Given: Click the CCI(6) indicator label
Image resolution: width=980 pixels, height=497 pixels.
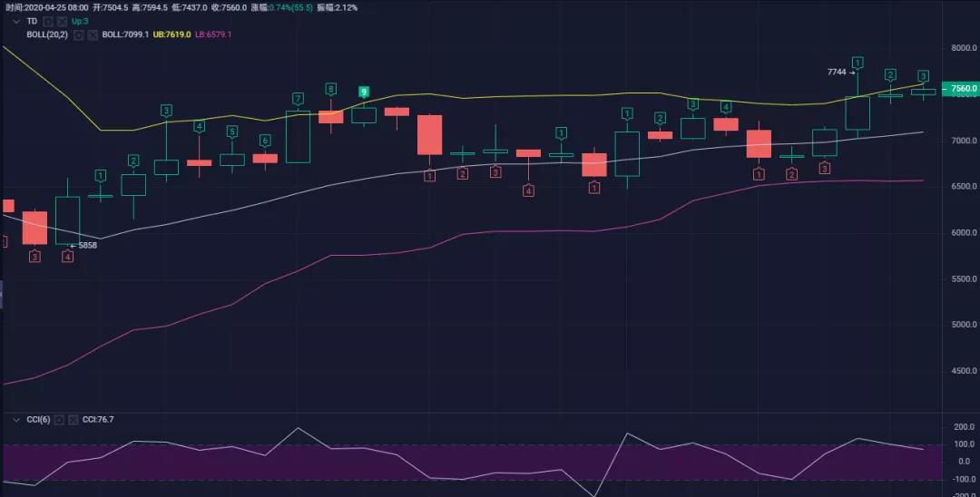Looking at the screenshot, I should tap(38, 420).
